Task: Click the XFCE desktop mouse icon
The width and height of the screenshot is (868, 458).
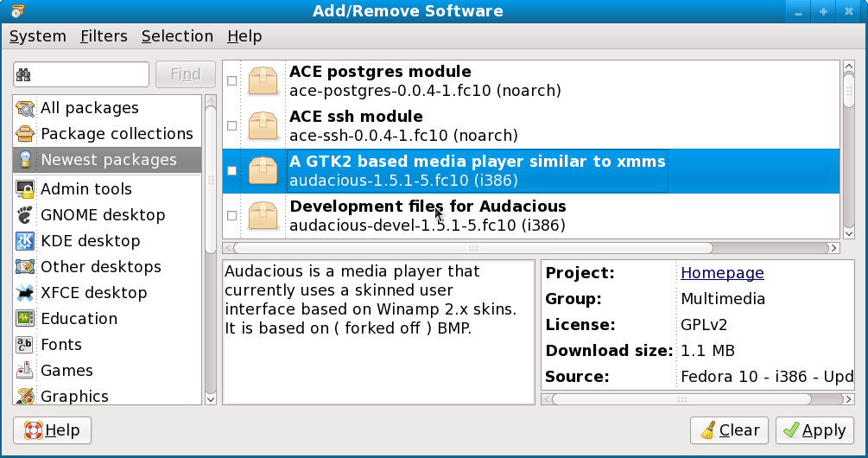Action: tap(25, 292)
